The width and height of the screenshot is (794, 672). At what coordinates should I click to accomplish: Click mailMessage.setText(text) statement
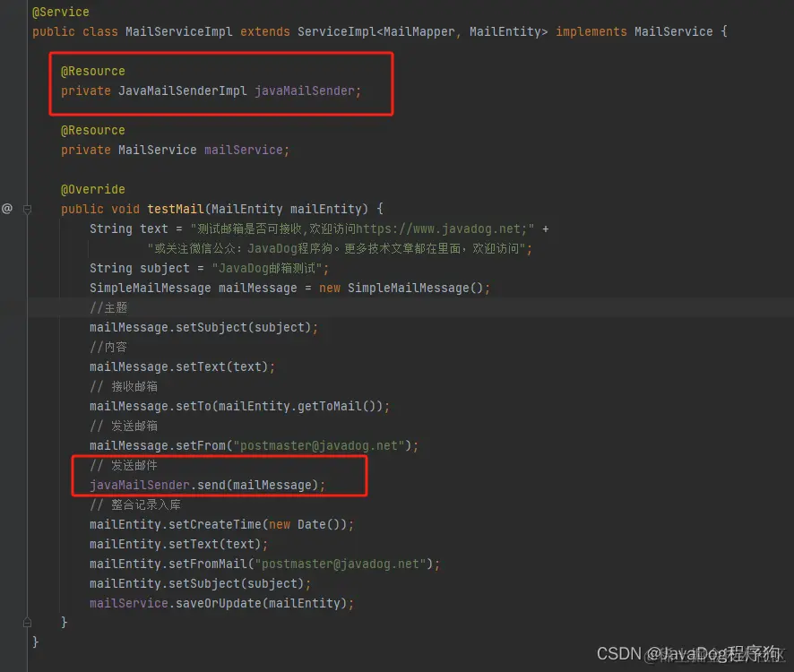coord(182,367)
